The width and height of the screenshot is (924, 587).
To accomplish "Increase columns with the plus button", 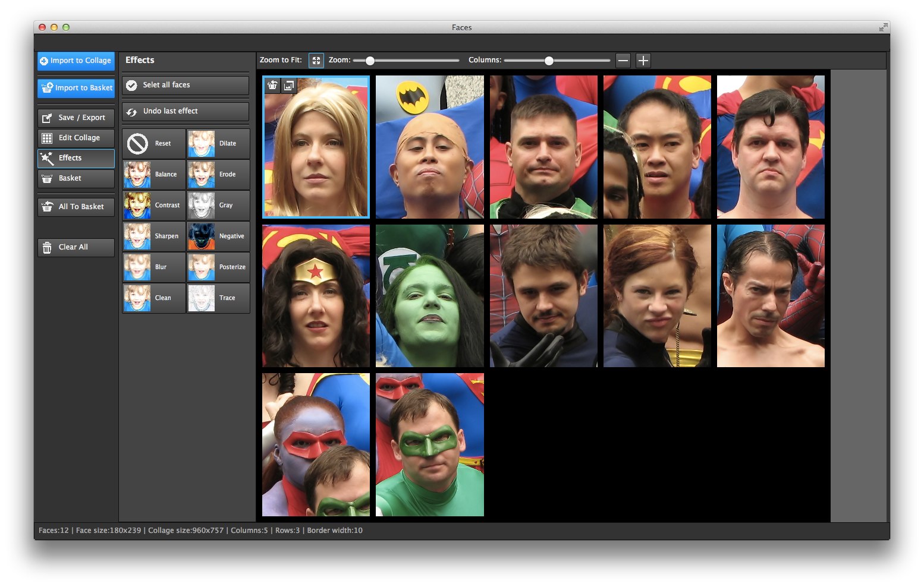I will tap(643, 61).
